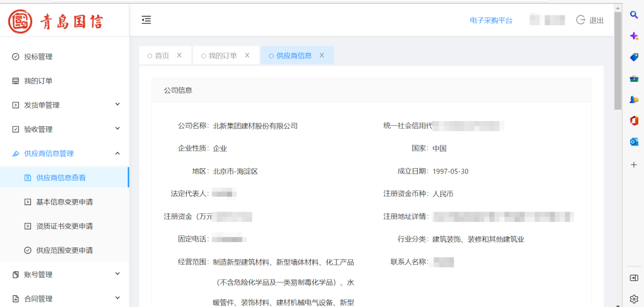The height and width of the screenshot is (307, 644).
Task: Collapse the sidebar with the menu fold icon
Action: point(146,20)
